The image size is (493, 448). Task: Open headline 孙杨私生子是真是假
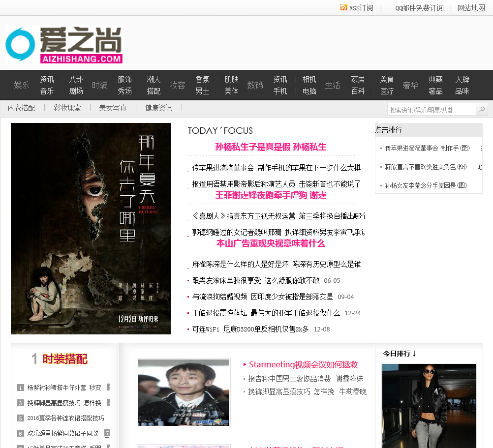click(x=271, y=147)
